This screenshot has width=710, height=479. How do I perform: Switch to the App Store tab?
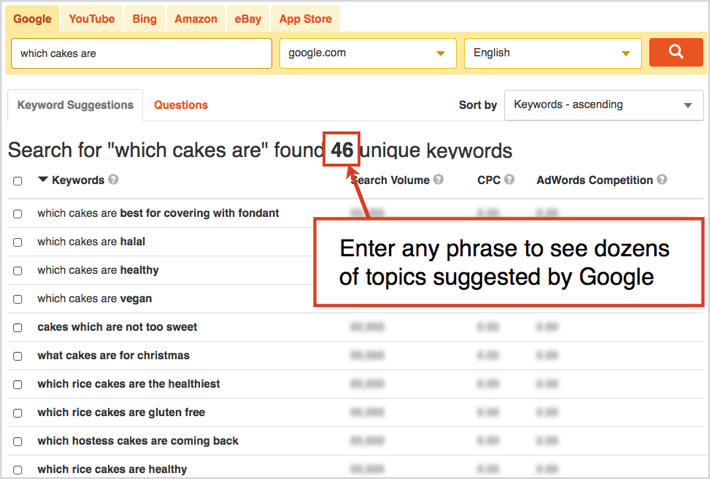coord(305,19)
